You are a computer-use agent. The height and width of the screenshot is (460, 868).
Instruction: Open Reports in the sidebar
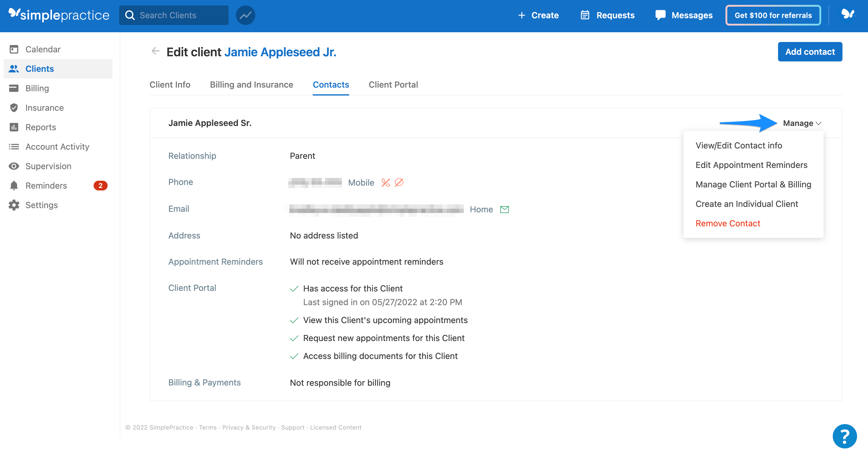(x=58, y=127)
